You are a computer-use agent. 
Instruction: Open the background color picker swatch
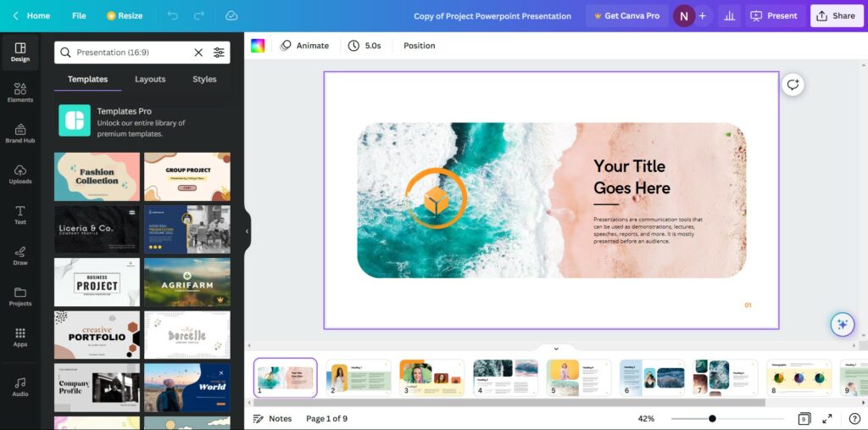(258, 46)
